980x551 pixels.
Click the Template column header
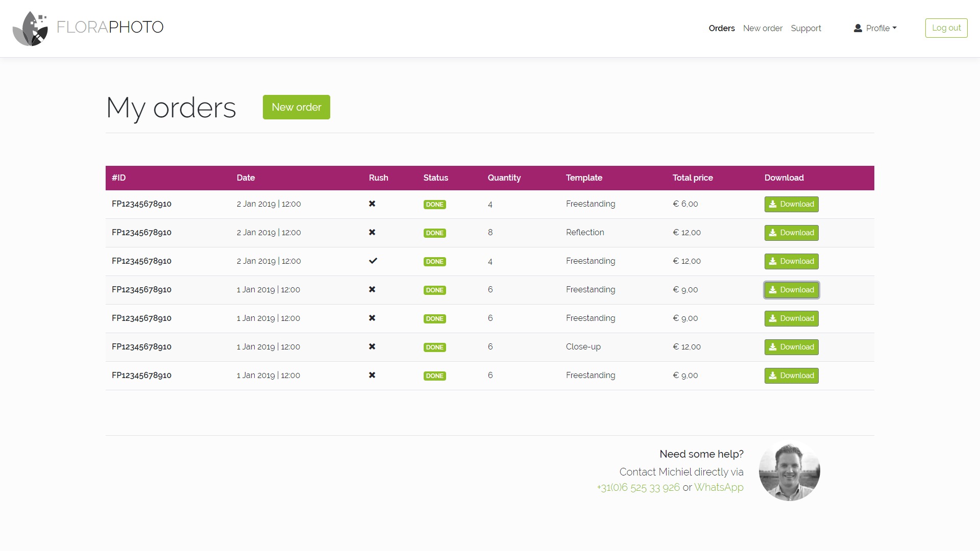point(584,178)
